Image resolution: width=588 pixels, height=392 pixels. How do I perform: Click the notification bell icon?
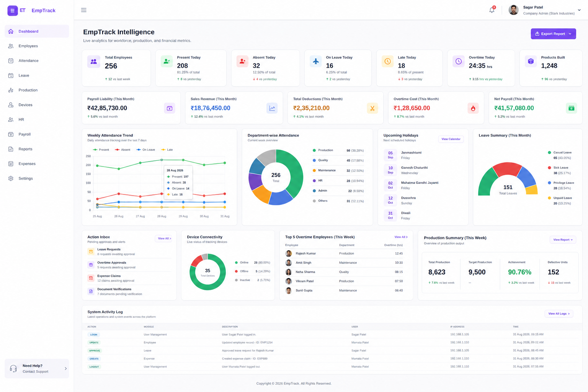click(492, 10)
